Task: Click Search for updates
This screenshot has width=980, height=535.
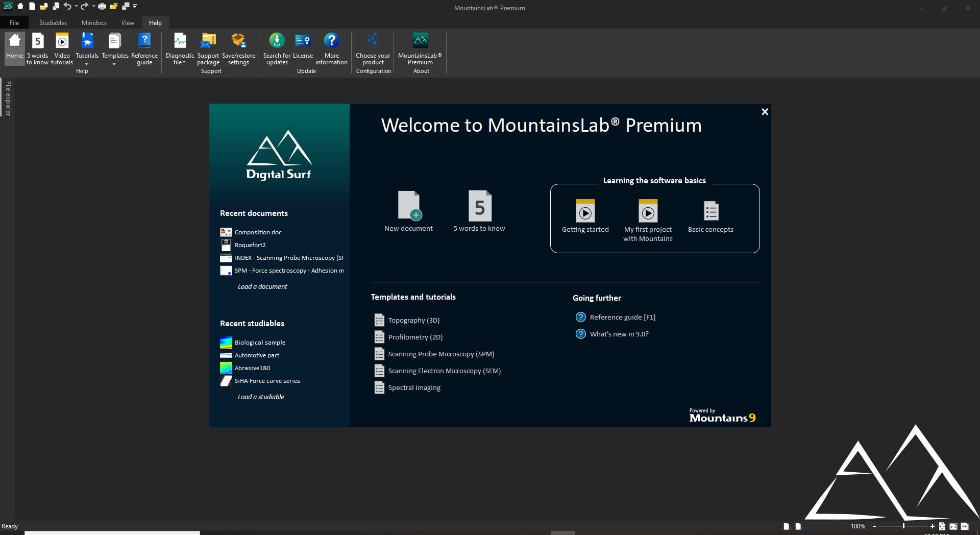Action: point(277,47)
